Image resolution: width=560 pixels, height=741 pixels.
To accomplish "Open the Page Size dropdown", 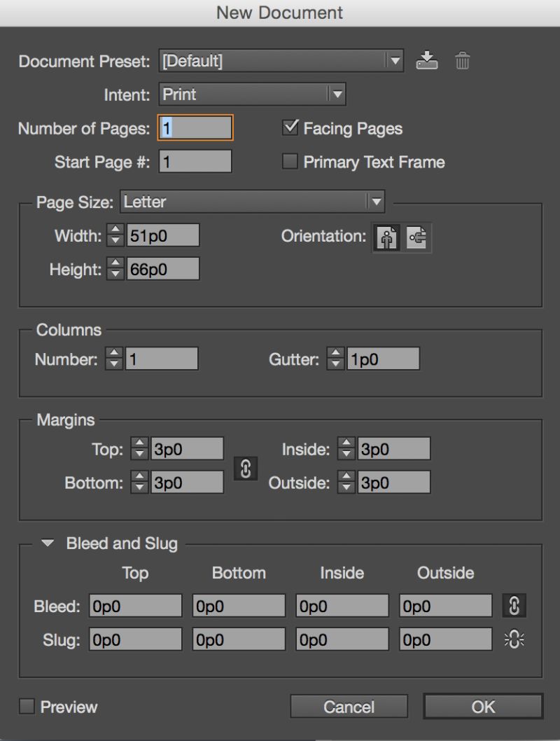I will tap(377, 202).
